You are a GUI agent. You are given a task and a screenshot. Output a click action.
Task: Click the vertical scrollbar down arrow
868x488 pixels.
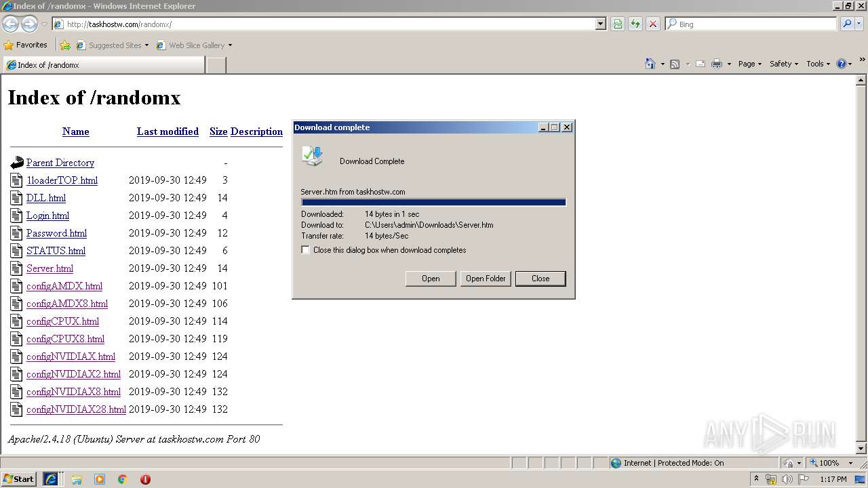click(x=861, y=448)
